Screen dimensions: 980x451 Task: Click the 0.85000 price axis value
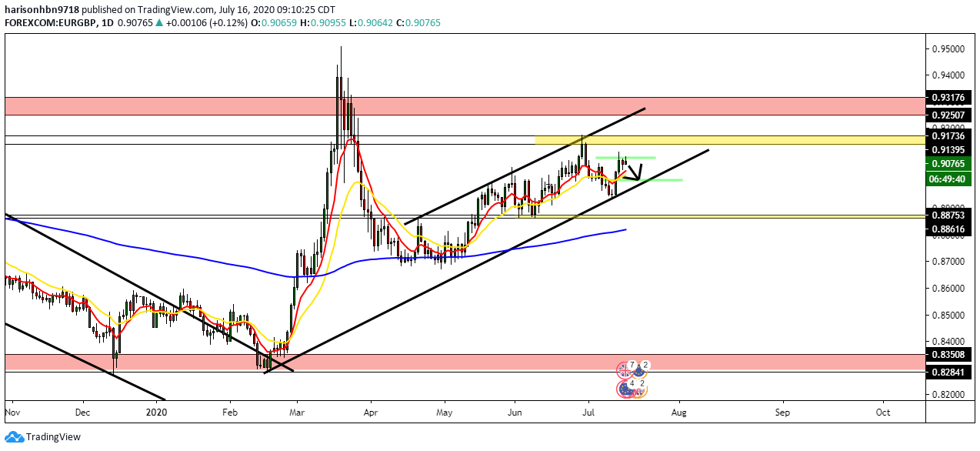click(948, 315)
